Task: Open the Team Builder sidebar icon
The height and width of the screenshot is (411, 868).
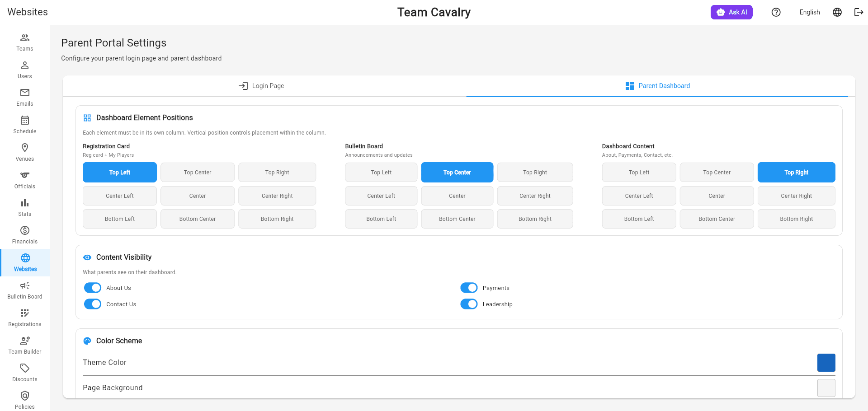Action: 25,341
